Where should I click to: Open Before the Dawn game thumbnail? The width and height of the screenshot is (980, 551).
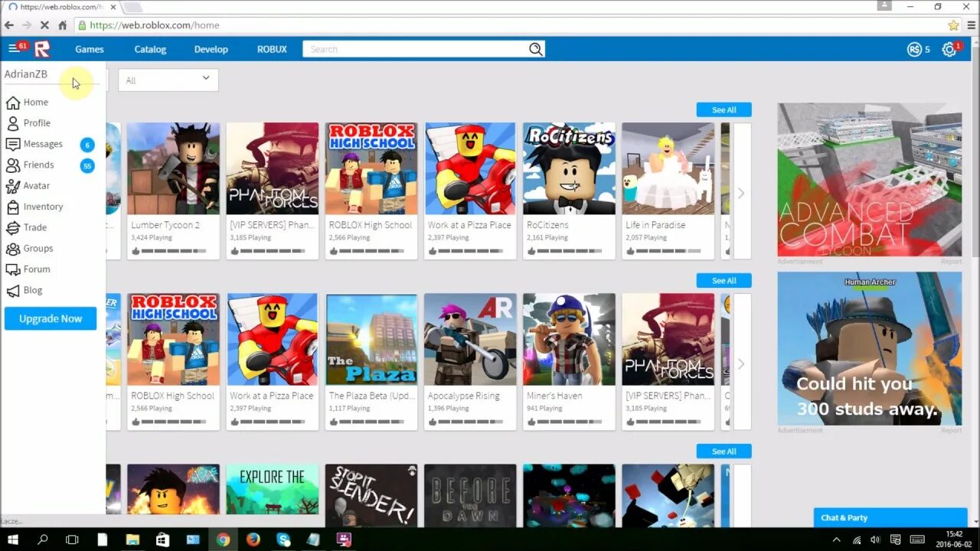click(470, 495)
